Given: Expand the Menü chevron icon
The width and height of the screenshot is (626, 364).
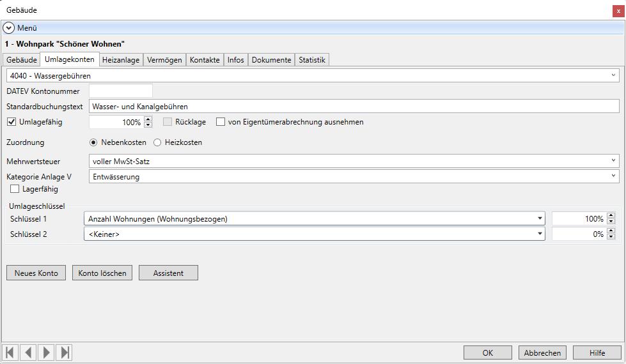Looking at the screenshot, I should [x=8, y=28].
